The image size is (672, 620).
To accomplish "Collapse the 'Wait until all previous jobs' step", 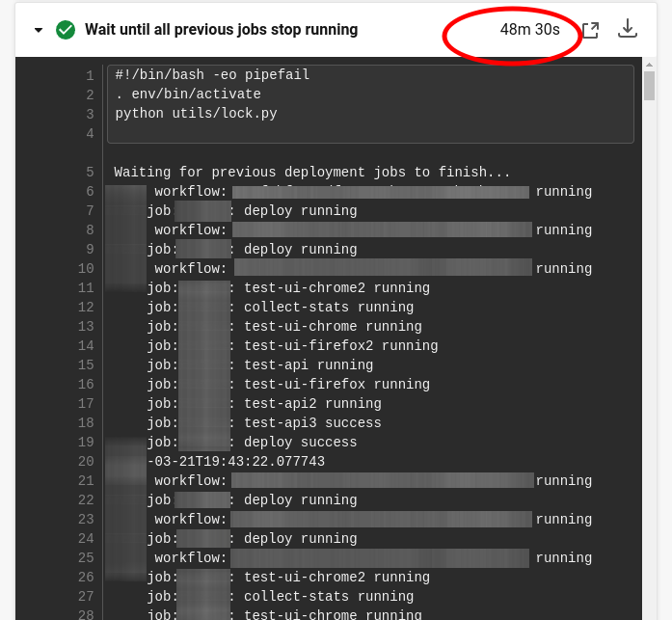I will pyautogui.click(x=39, y=30).
